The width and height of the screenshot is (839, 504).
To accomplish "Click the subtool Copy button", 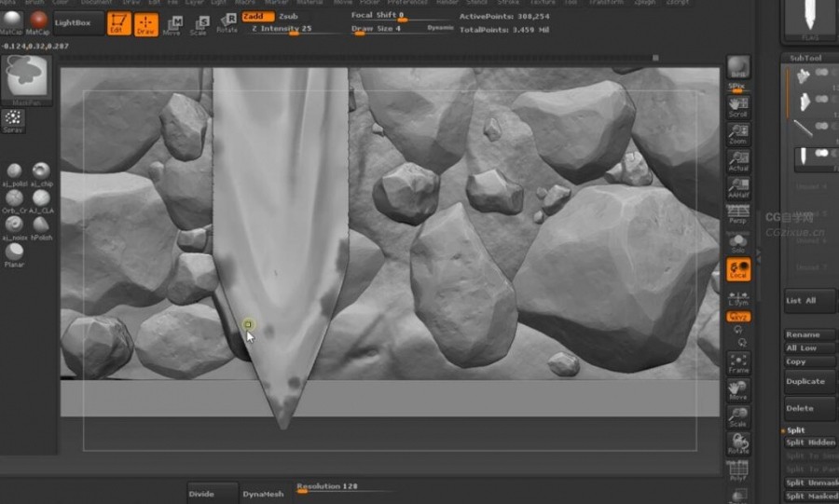I will tap(810, 361).
